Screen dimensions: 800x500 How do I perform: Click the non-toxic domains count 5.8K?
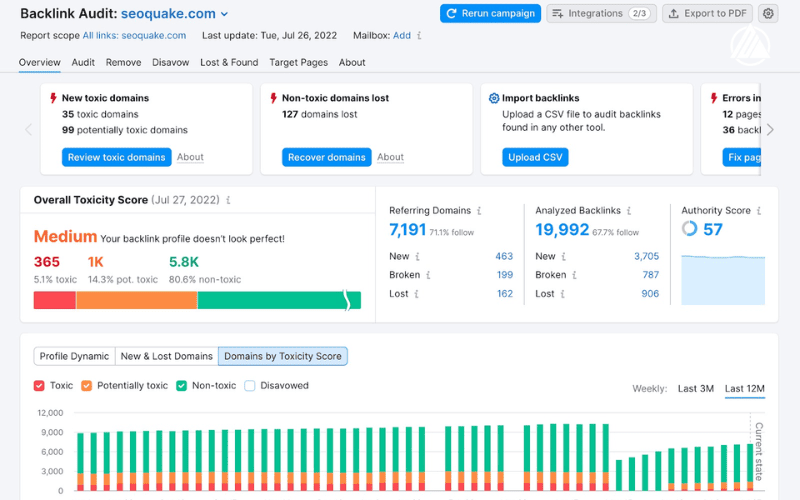(184, 262)
